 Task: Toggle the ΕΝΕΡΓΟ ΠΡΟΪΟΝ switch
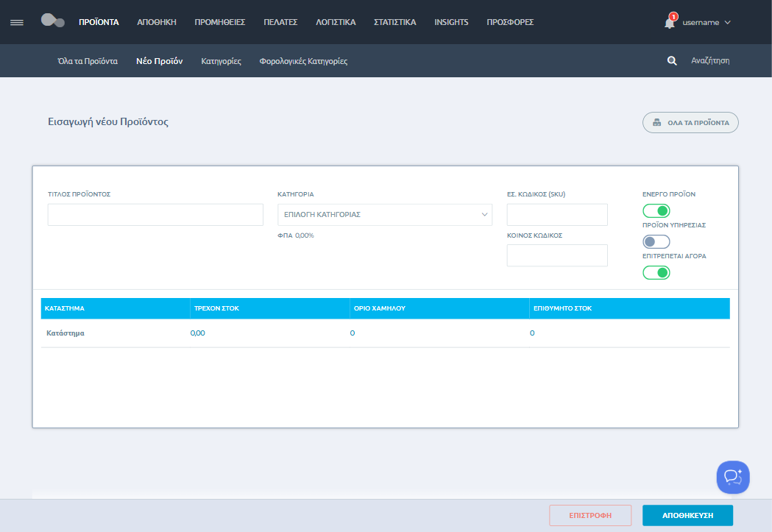(656, 210)
